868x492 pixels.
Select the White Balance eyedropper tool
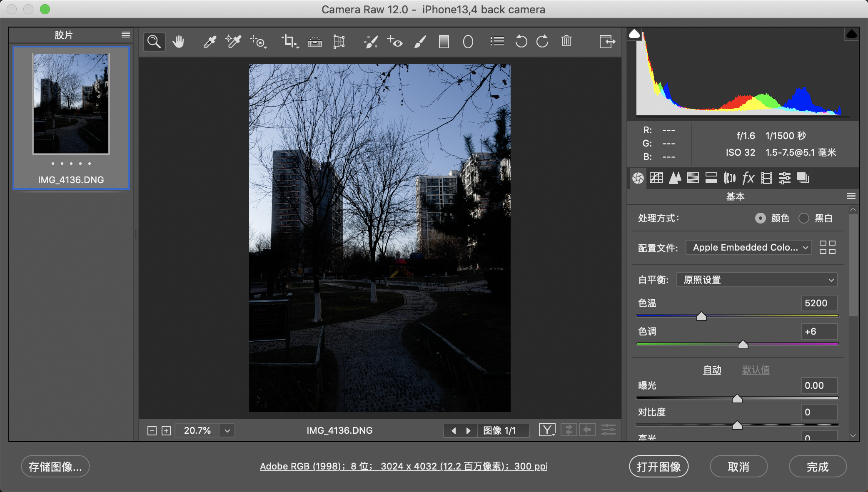209,42
